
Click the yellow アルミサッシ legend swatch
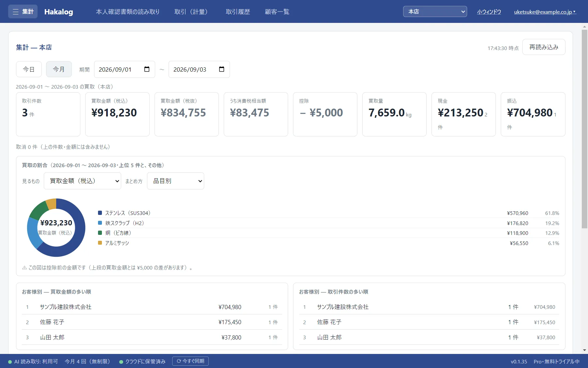pos(100,243)
